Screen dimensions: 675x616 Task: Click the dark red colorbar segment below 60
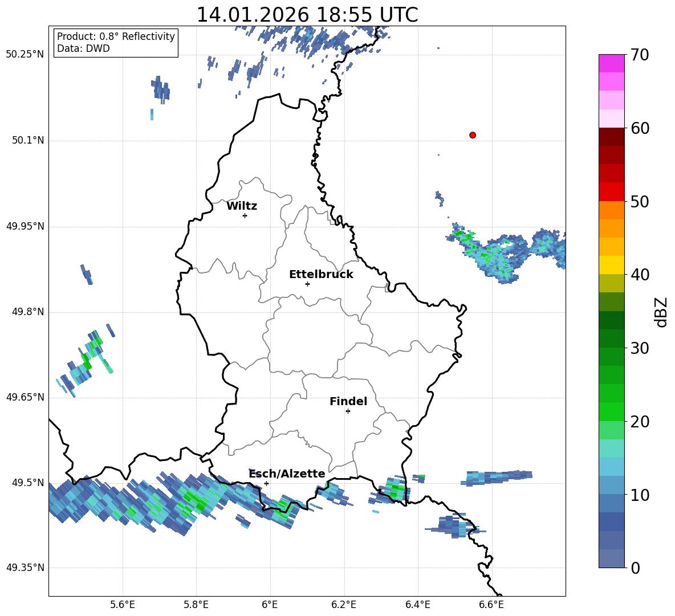[611, 137]
